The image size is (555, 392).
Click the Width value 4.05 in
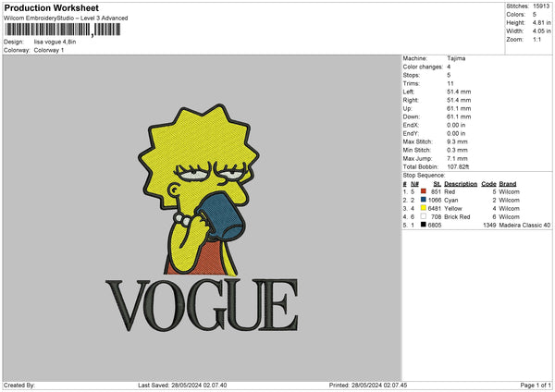tap(541, 31)
